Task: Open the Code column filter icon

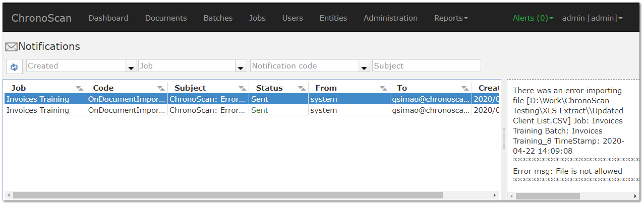Action: pos(161,88)
